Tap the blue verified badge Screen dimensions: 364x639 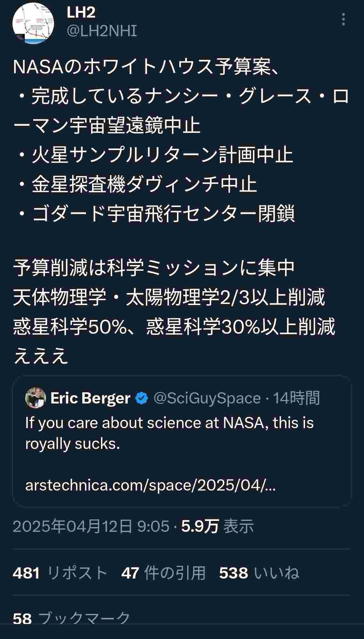[x=142, y=398]
